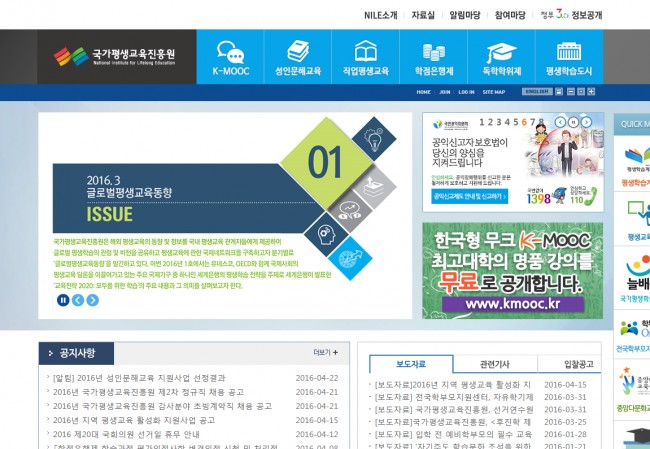Click the 국가평생교육진흥원 logo
Viewport: 650px width, 449px height.
(114, 56)
